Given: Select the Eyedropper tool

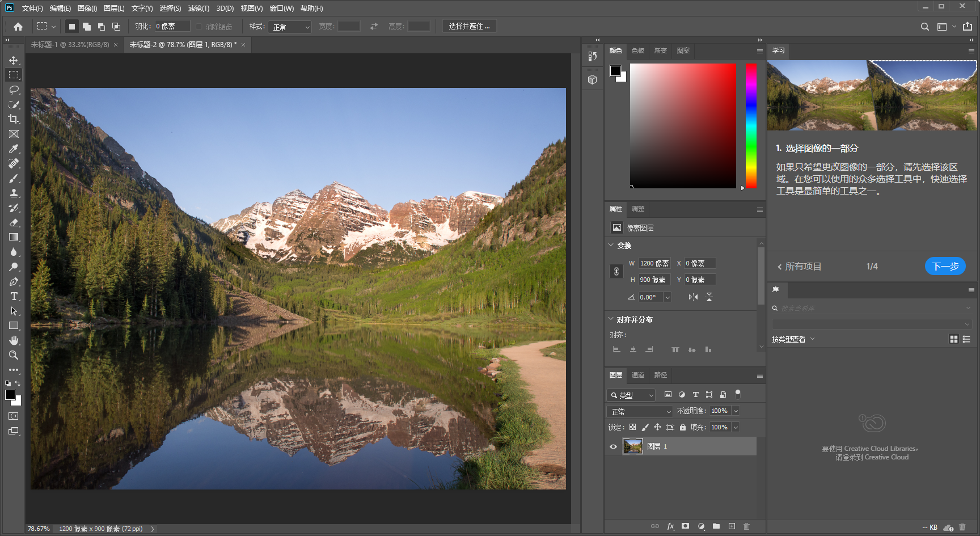Looking at the screenshot, I should coord(14,149).
